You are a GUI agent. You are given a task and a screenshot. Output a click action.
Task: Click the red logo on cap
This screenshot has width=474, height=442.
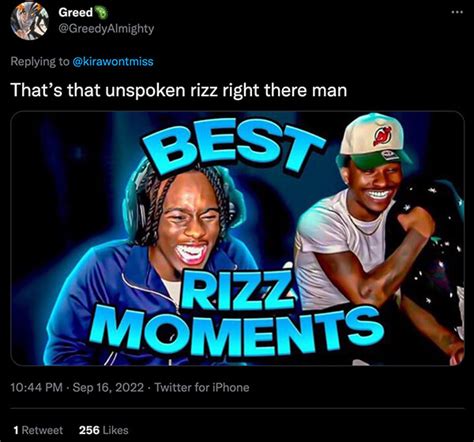point(382,136)
